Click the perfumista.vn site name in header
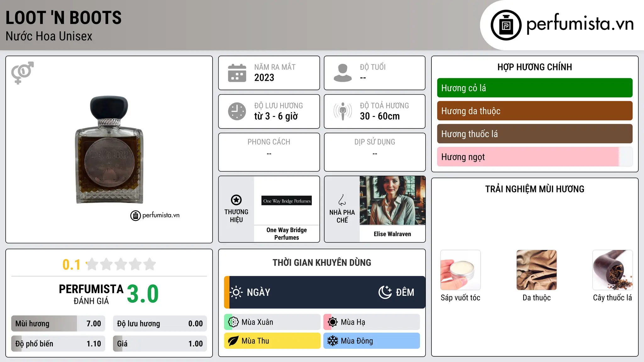 (580, 24)
